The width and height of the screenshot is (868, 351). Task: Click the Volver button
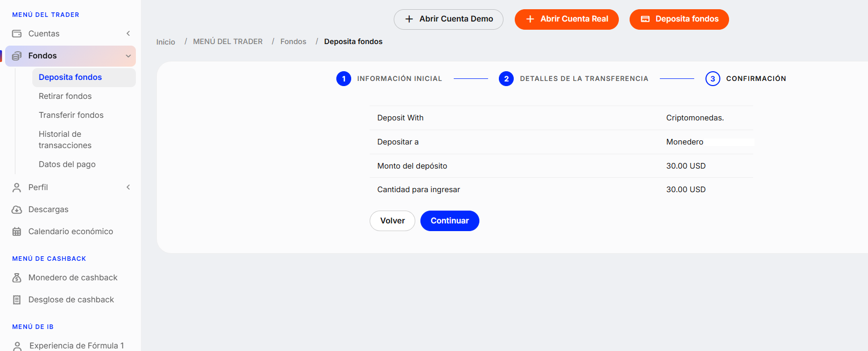pos(392,221)
